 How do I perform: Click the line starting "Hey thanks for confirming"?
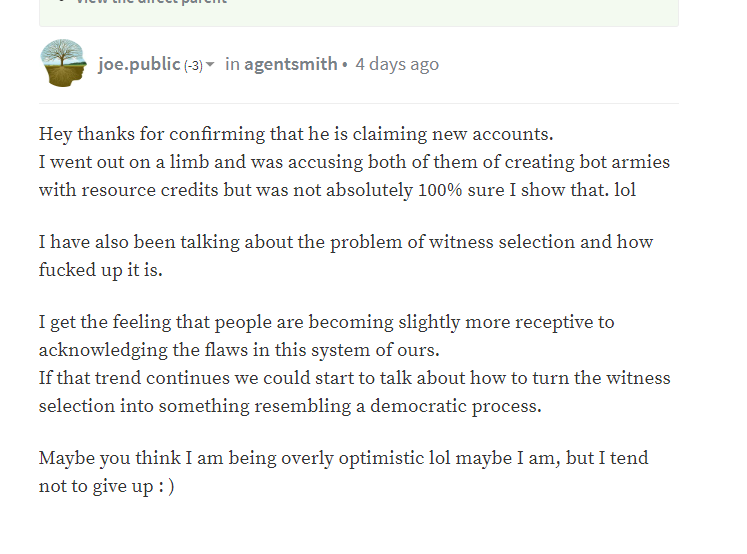point(296,134)
